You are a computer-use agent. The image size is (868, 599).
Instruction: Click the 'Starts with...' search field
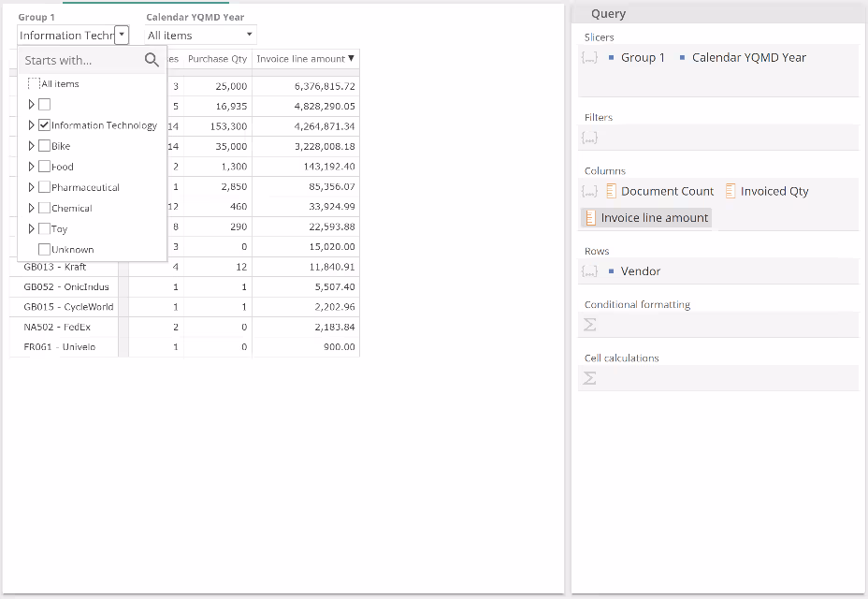(x=80, y=61)
